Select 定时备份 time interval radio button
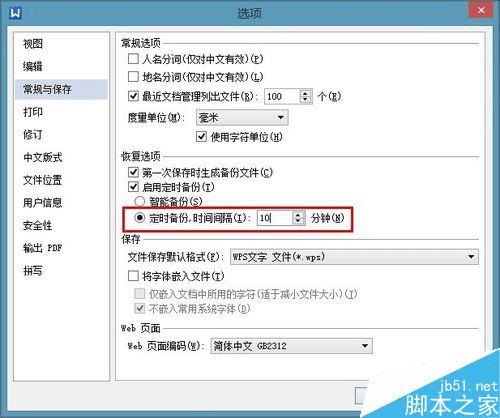 click(139, 218)
